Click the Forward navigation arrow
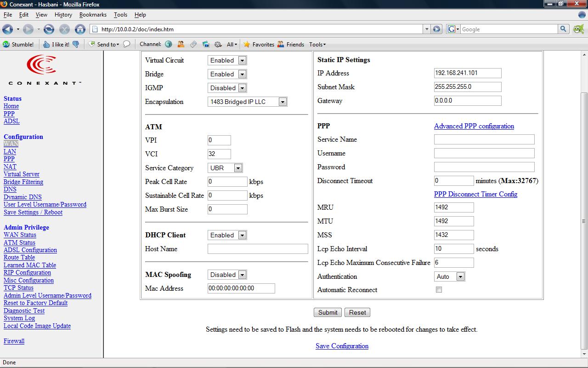Viewport: 588px width, 368px height. pos(28,29)
